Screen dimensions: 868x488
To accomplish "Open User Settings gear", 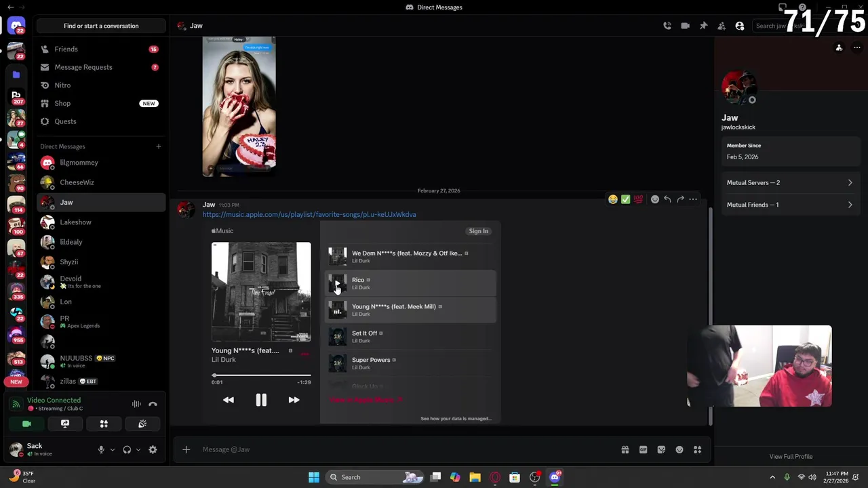I will 153,449.
